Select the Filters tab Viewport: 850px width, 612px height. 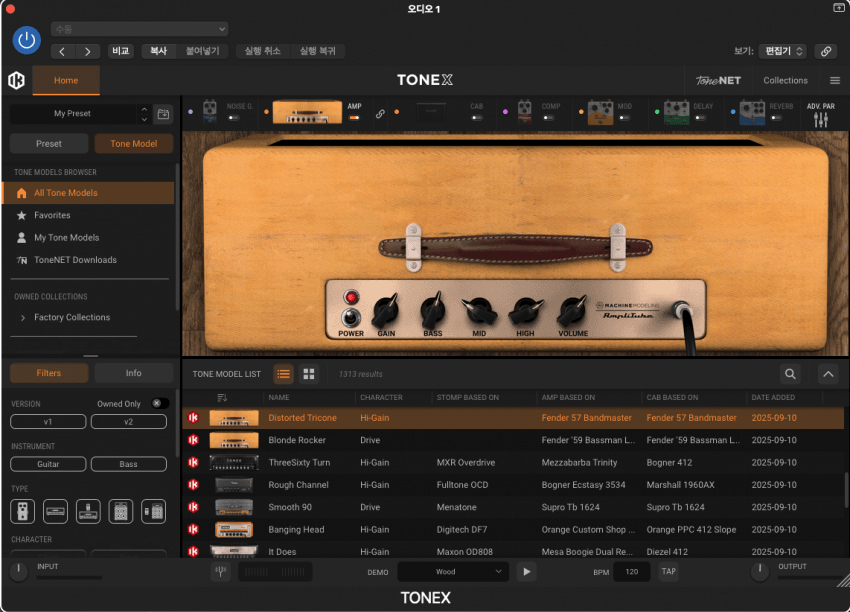click(49, 373)
